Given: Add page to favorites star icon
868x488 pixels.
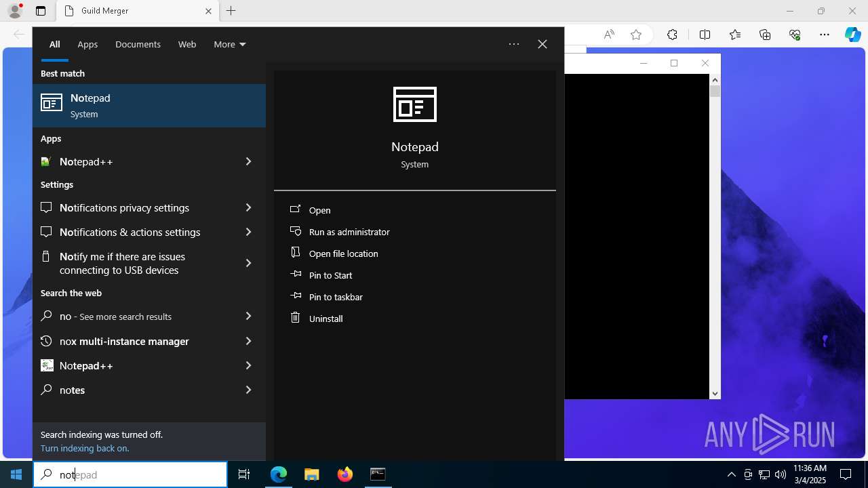Looking at the screenshot, I should (x=635, y=35).
